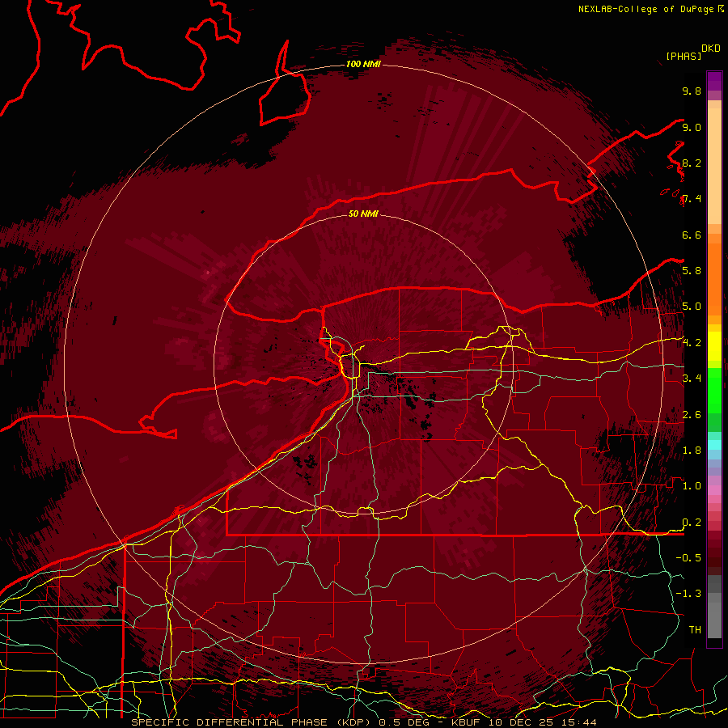Click the TH label on the scale
728x728 pixels.
695,630
